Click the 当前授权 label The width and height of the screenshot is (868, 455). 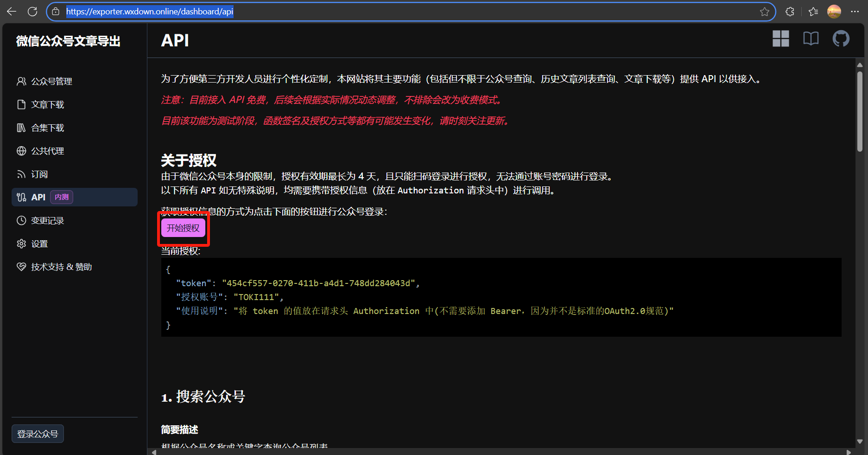pyautogui.click(x=181, y=251)
